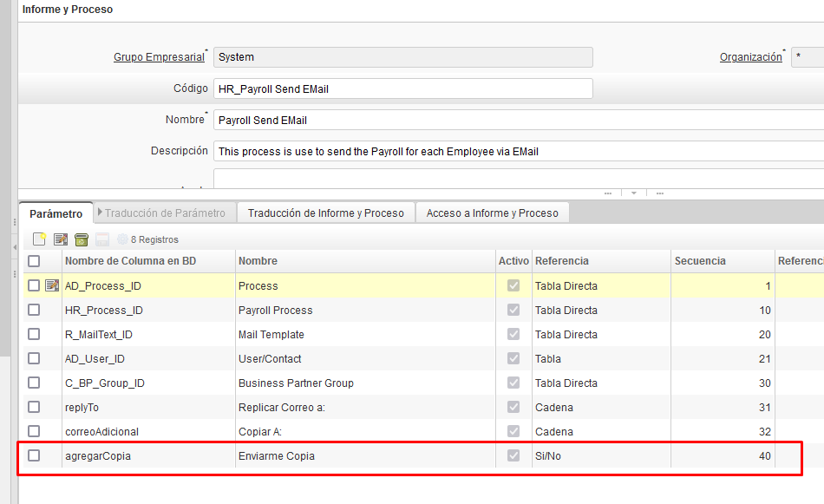Sort by Secuencia column header
This screenshot has width=824, height=504.
point(700,261)
